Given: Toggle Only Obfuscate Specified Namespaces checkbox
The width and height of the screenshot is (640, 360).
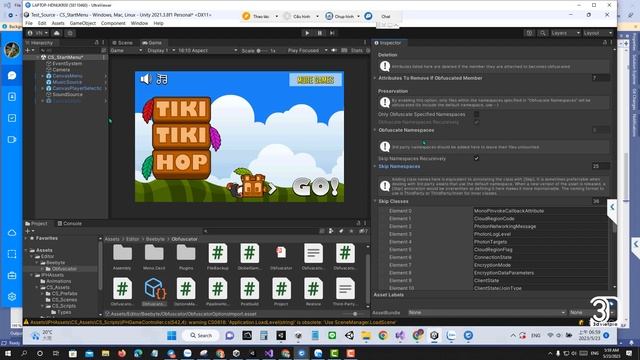Looking at the screenshot, I should click(x=476, y=115).
